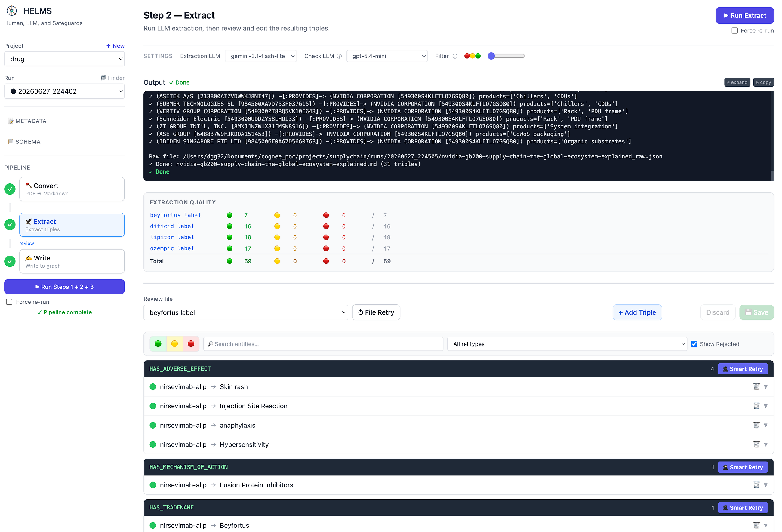Click the filter traffic-light dots icon
782x532 pixels.
[473, 56]
